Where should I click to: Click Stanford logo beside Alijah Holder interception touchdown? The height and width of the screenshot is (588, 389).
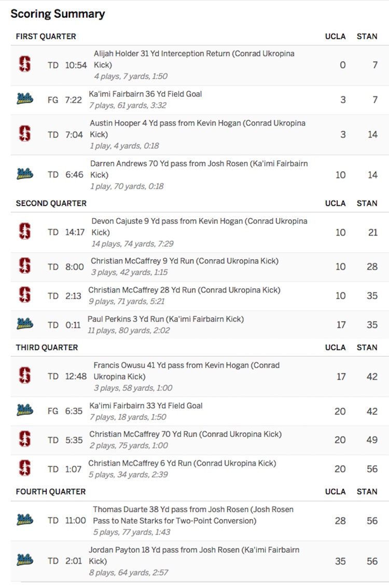point(25,64)
